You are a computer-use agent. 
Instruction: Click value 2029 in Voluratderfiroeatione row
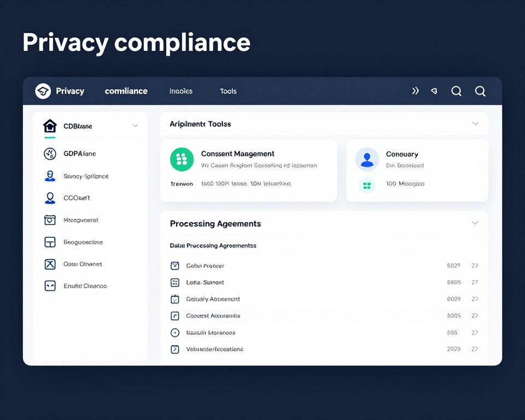[x=454, y=349]
